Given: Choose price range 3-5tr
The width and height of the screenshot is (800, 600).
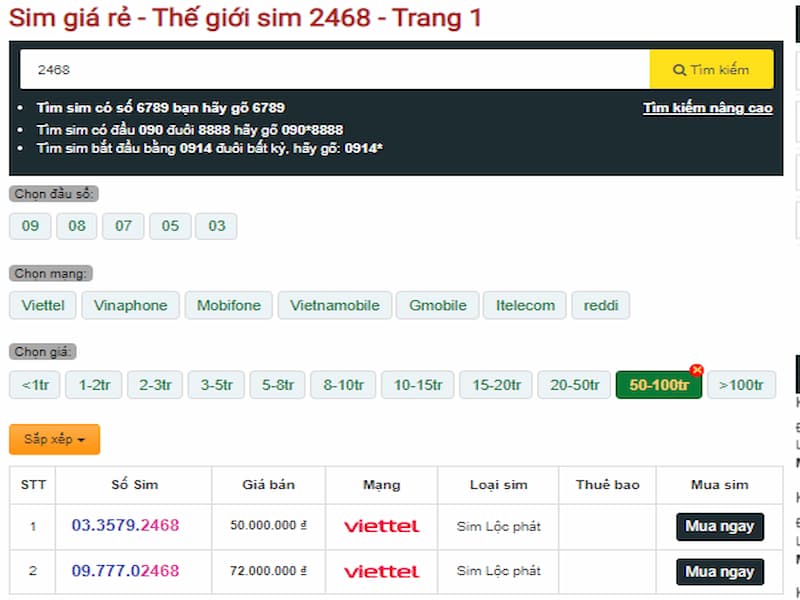Looking at the screenshot, I should coord(216,385).
